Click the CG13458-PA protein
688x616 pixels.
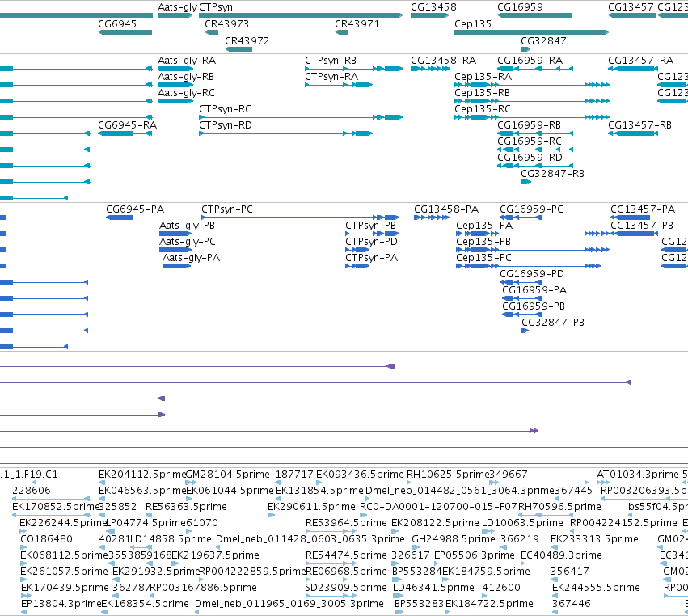[x=432, y=217]
